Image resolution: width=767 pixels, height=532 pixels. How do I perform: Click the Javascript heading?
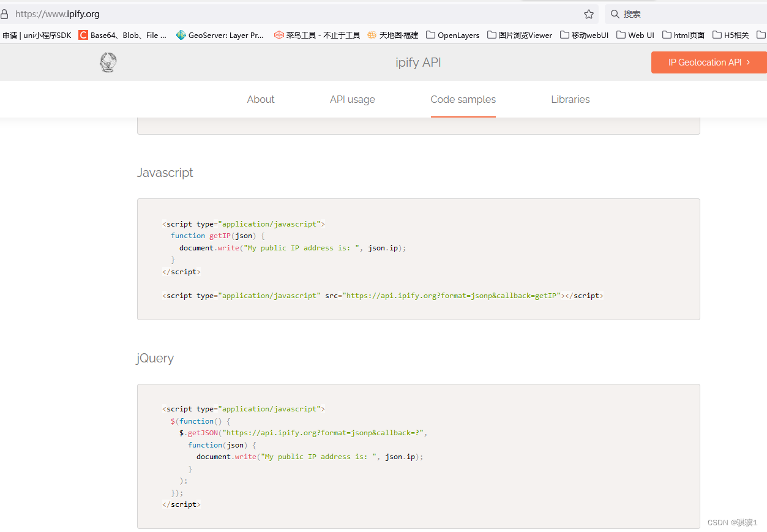point(165,173)
